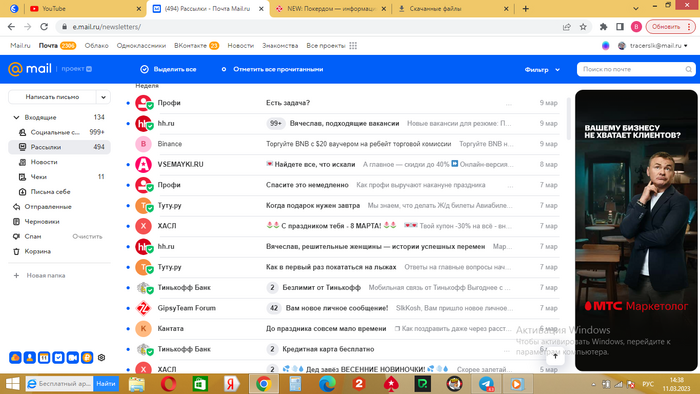Click the 'Написать письмо' compose button
This screenshot has width=700, height=394.
tap(52, 97)
